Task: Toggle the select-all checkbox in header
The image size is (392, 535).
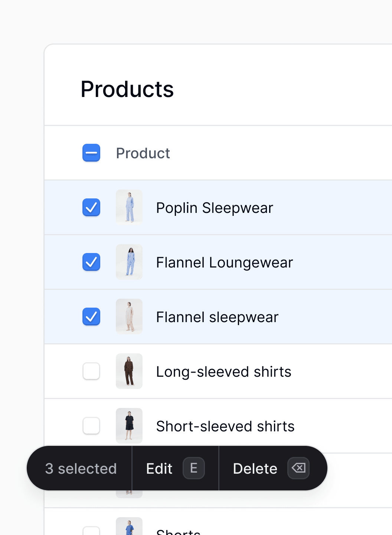Action: tap(91, 153)
